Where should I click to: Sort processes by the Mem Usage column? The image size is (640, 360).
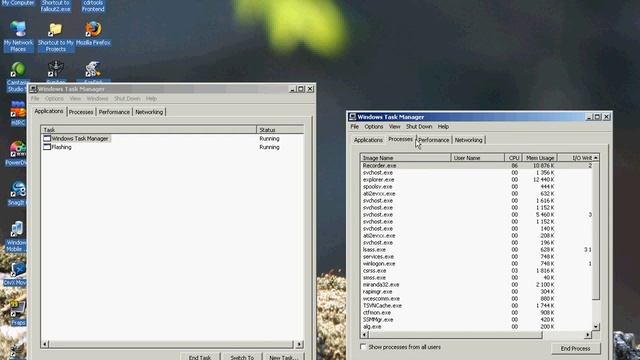pyautogui.click(x=540, y=158)
